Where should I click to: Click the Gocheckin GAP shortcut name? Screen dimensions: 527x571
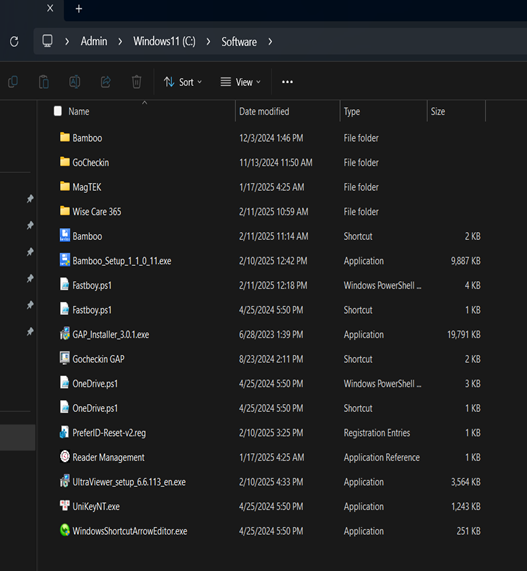[98, 359]
